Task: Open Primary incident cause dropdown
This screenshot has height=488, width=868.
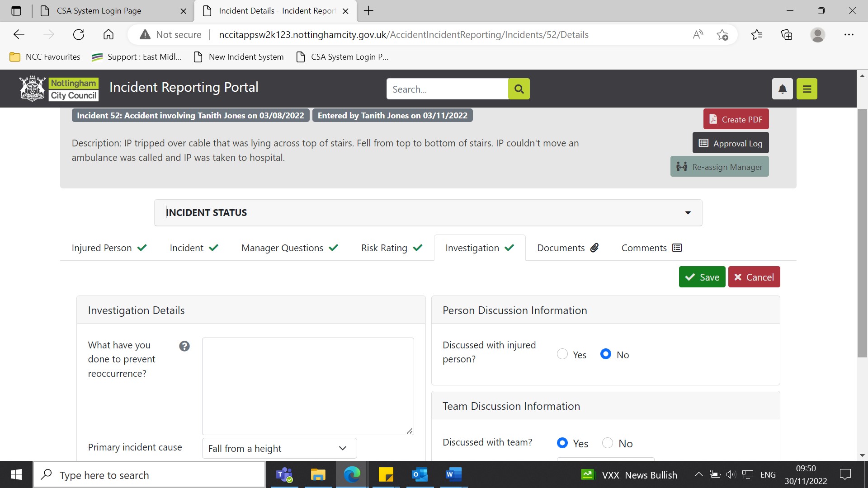Action: [x=279, y=448]
